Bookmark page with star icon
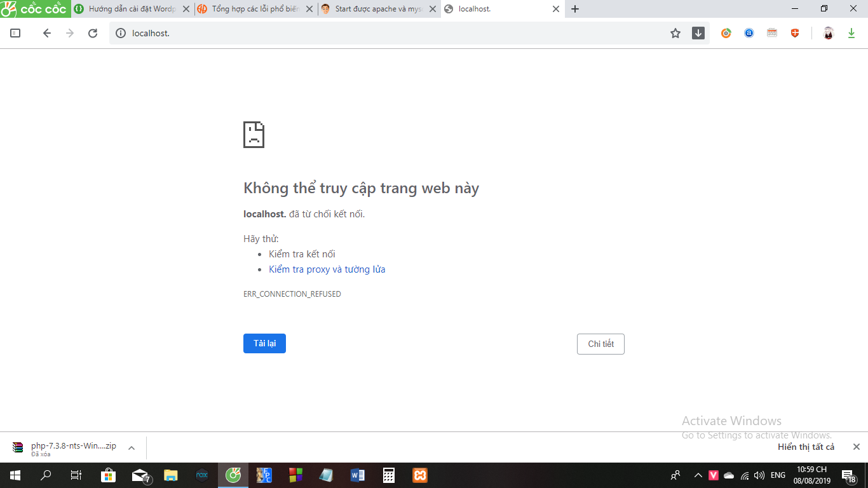The height and width of the screenshot is (488, 868). pyautogui.click(x=675, y=34)
